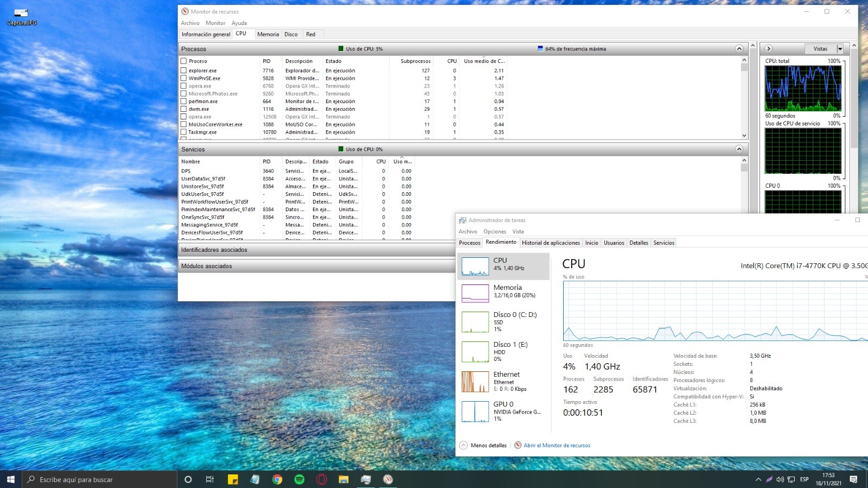Viewport: 868px width, 488px height.
Task: Check the explorer.exe process checkbox
Action: click(x=183, y=71)
